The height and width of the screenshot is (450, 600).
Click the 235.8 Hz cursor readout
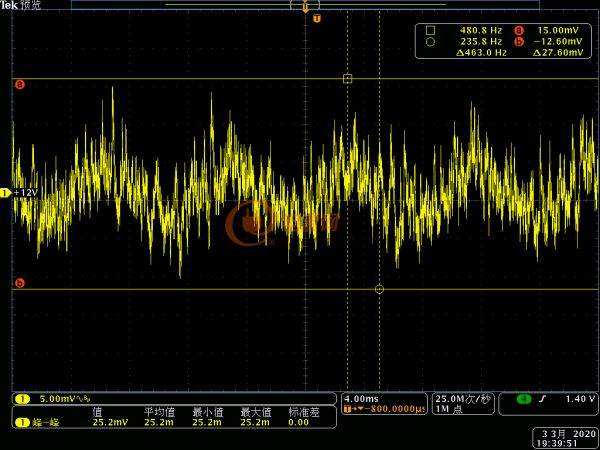point(481,41)
